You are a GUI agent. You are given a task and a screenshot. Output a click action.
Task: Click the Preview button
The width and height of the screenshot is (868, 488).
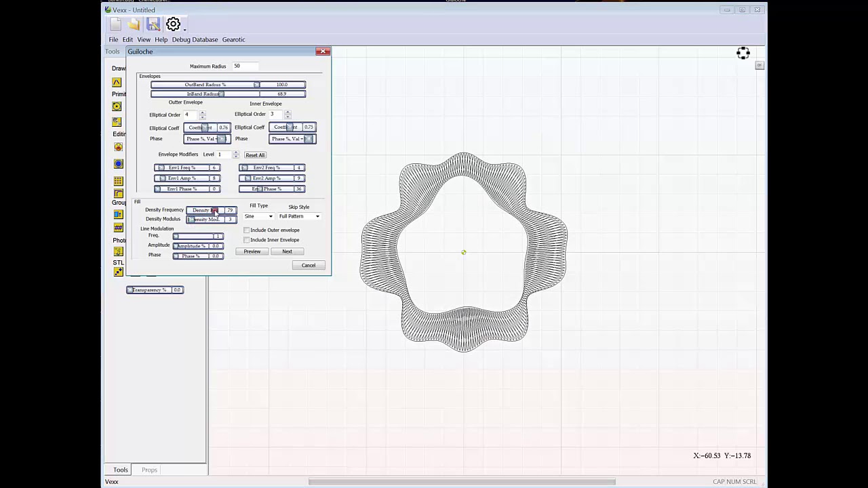[x=252, y=251]
